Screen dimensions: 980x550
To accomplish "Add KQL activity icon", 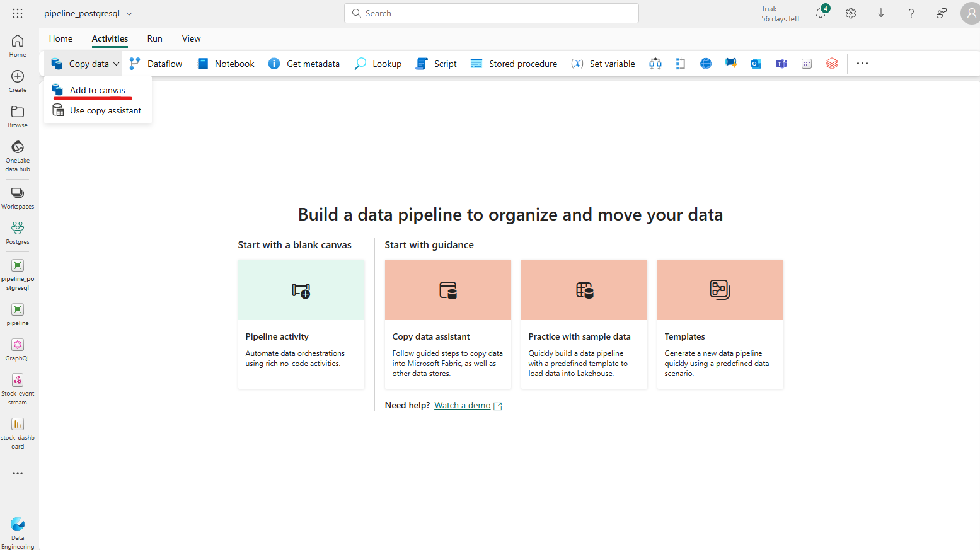I will point(807,64).
